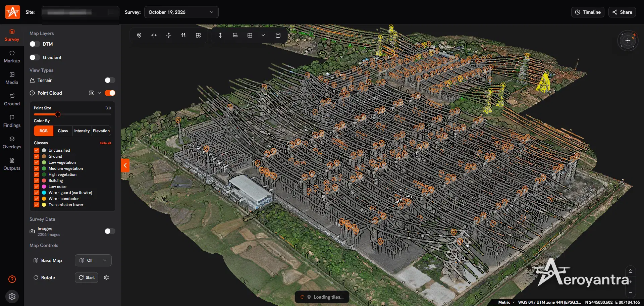Select the location pin marker tool
Image resolution: width=644 pixels, height=306 pixels.
[139, 35]
